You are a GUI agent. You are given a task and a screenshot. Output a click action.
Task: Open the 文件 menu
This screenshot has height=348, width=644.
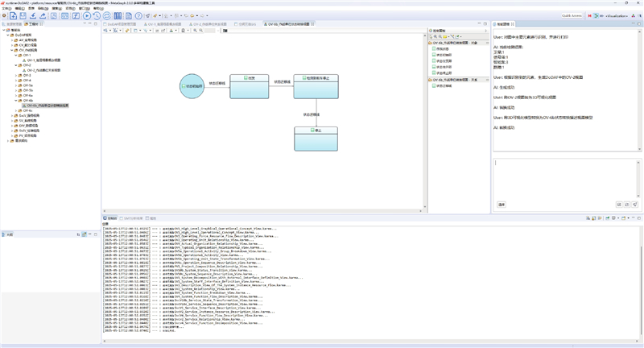(x=6, y=8)
